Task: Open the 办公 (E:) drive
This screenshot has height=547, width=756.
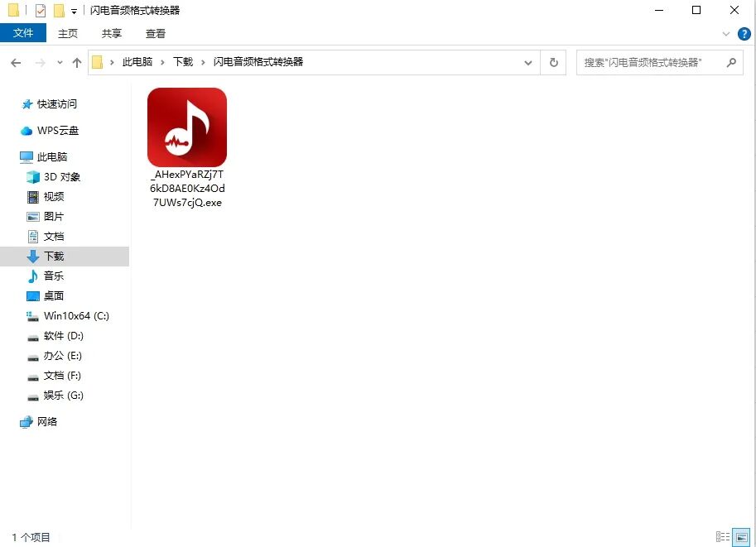Action: tap(62, 356)
